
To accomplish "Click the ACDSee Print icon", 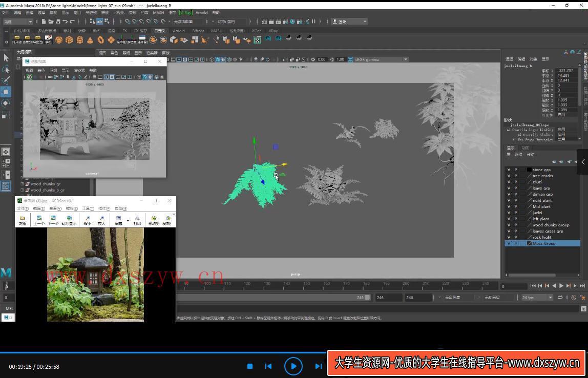I will 137,220.
